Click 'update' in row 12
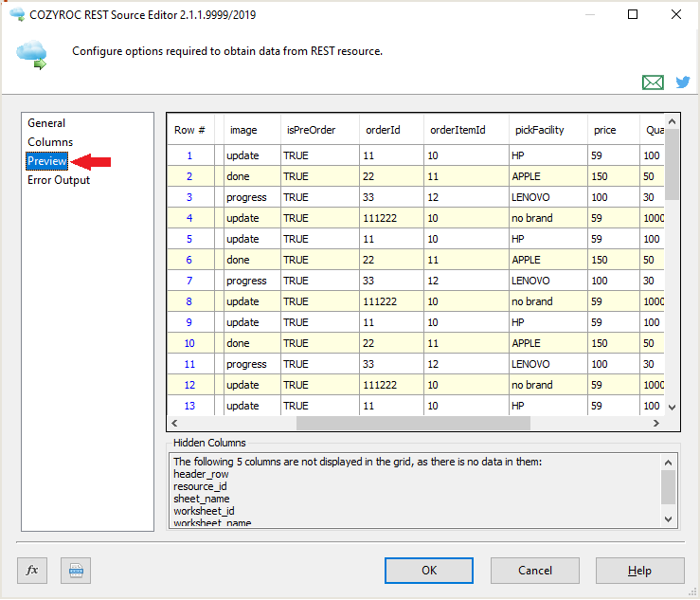Image resolution: width=700 pixels, height=600 pixels. (x=252, y=385)
